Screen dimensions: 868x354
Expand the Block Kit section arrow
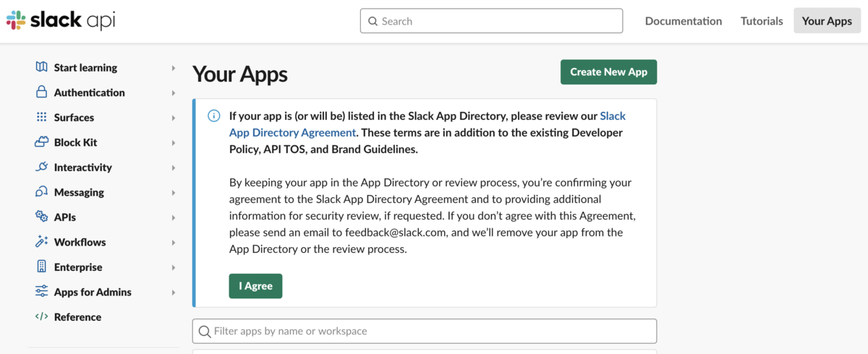point(174,142)
